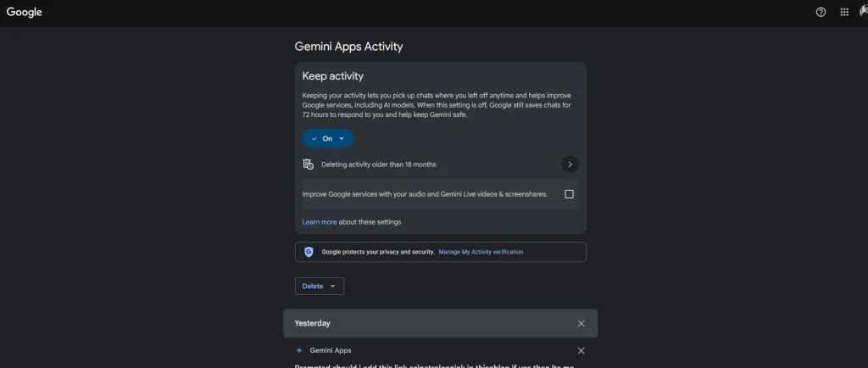Expand the auto-delete settings chevron

(570, 164)
